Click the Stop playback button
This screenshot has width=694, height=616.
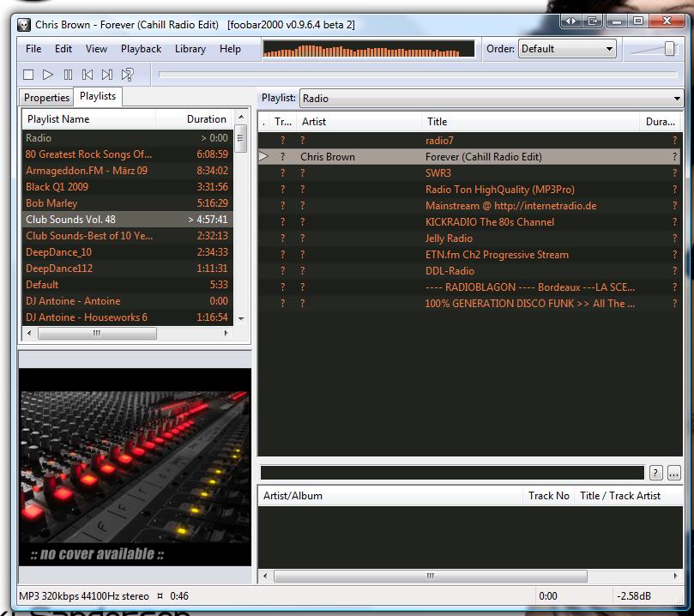click(28, 75)
